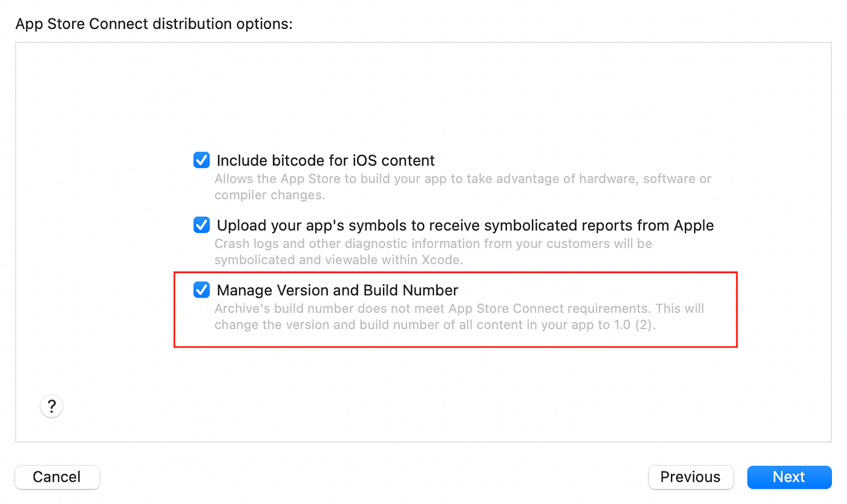This screenshot has width=847, height=504.
Task: Disable the Include bitcode for iOS content checkbox
Action: pos(201,160)
